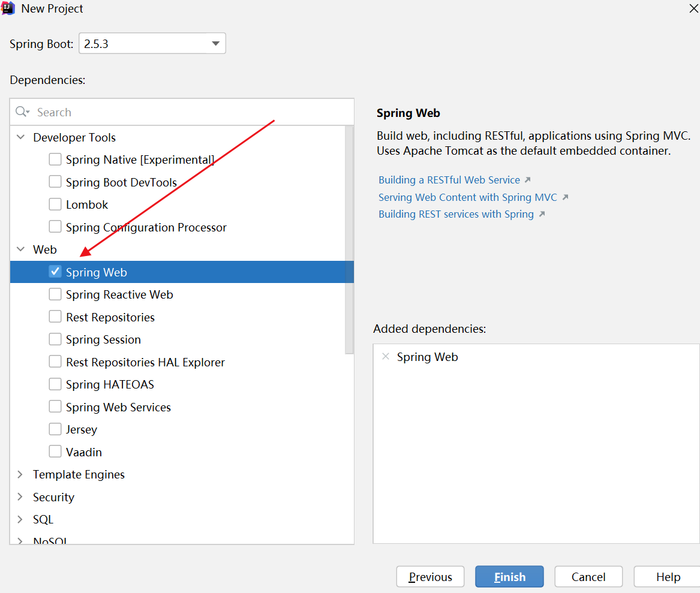Select the Jersey dependency item
This screenshot has height=593, width=700.
click(81, 429)
